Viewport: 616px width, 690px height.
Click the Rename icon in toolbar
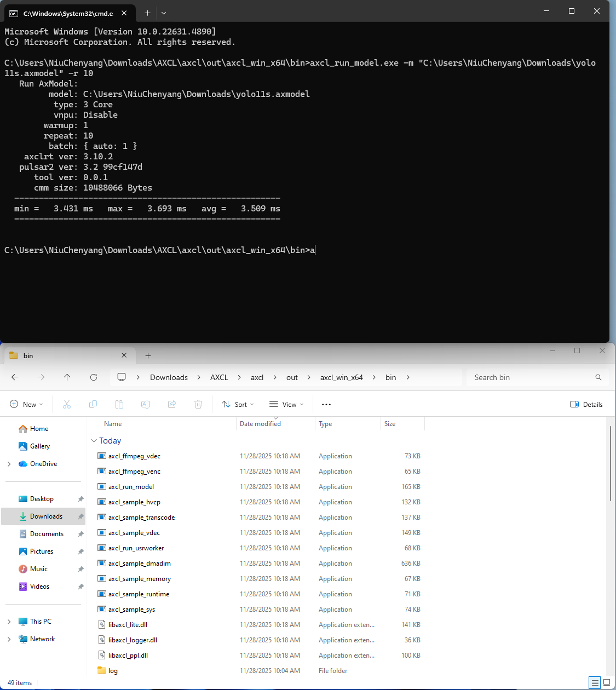click(x=146, y=405)
